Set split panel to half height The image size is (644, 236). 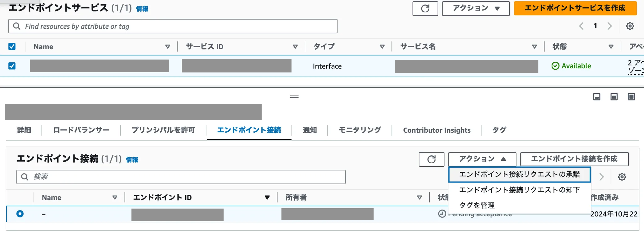614,97
